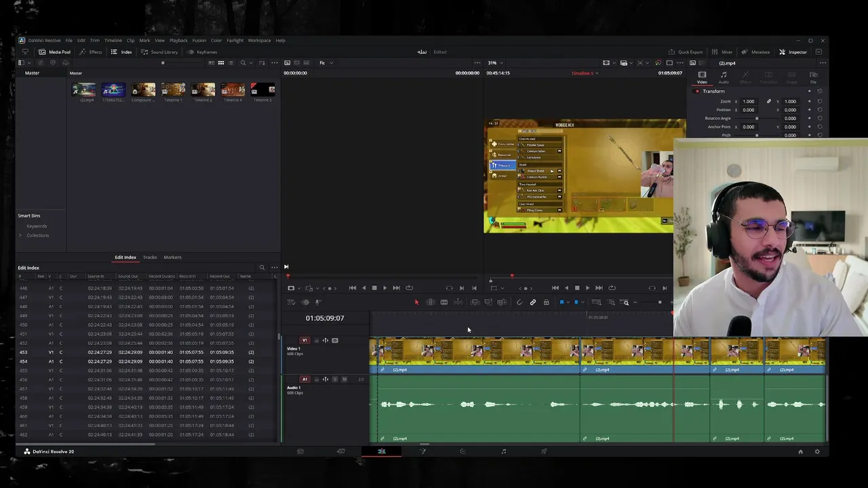Open the Fusion menu
The image size is (868, 488).
click(199, 40)
